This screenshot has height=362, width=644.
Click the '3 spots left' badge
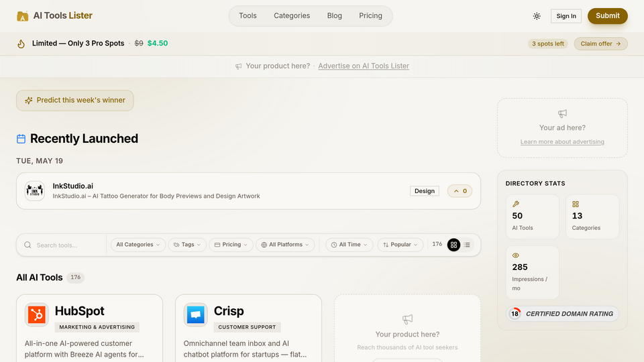548,44
